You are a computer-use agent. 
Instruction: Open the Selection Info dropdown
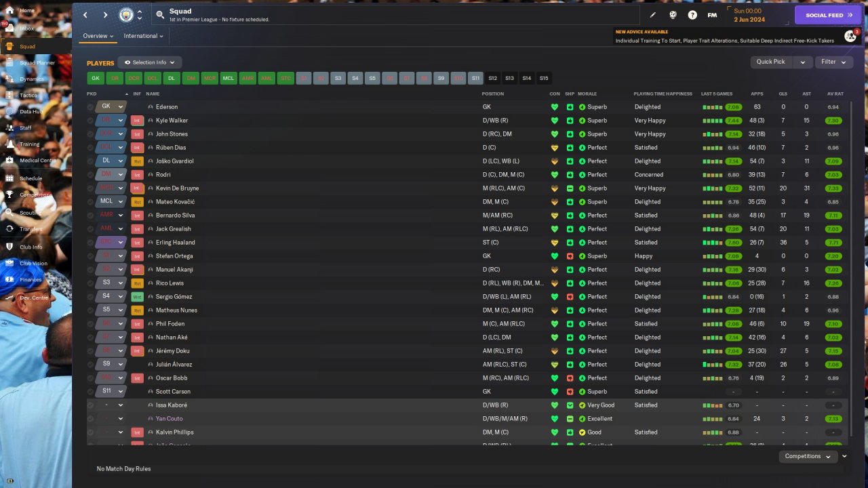click(150, 62)
